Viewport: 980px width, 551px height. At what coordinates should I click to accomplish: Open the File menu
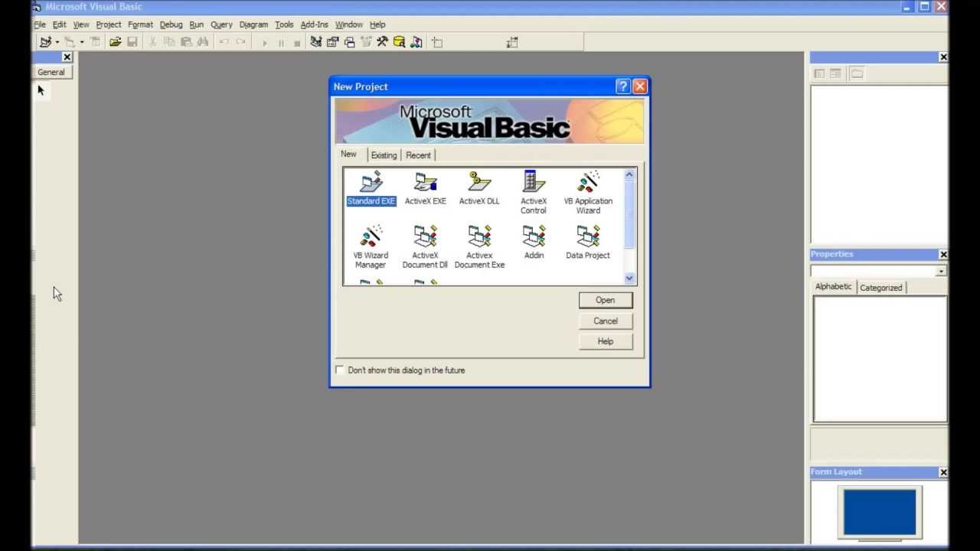click(40, 24)
